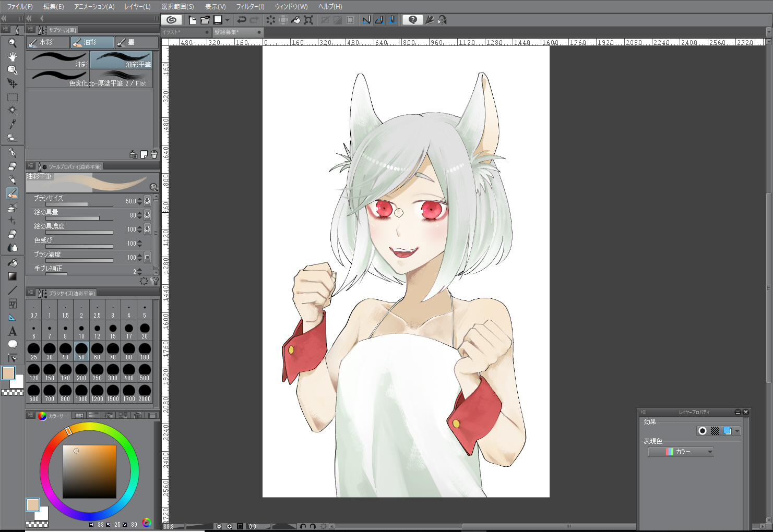Toggle brush size pen pressure dynamics button
The height and width of the screenshot is (532, 773).
[147, 201]
